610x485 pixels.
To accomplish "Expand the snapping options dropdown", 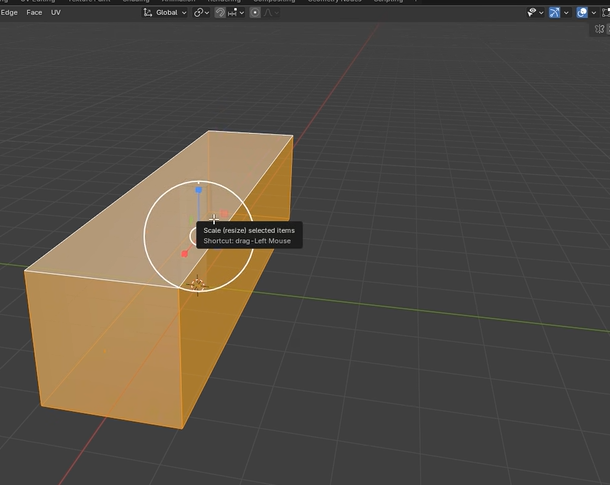I will tap(239, 12).
